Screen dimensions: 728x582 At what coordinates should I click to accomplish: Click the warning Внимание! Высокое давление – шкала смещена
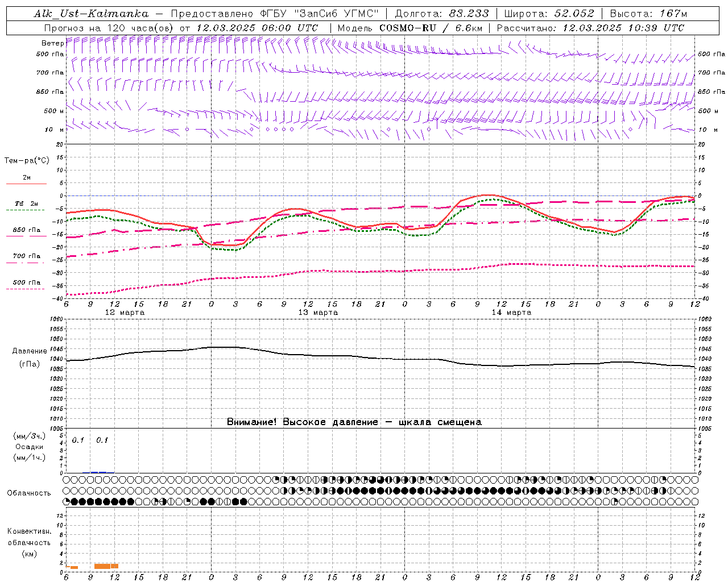pyautogui.click(x=354, y=422)
